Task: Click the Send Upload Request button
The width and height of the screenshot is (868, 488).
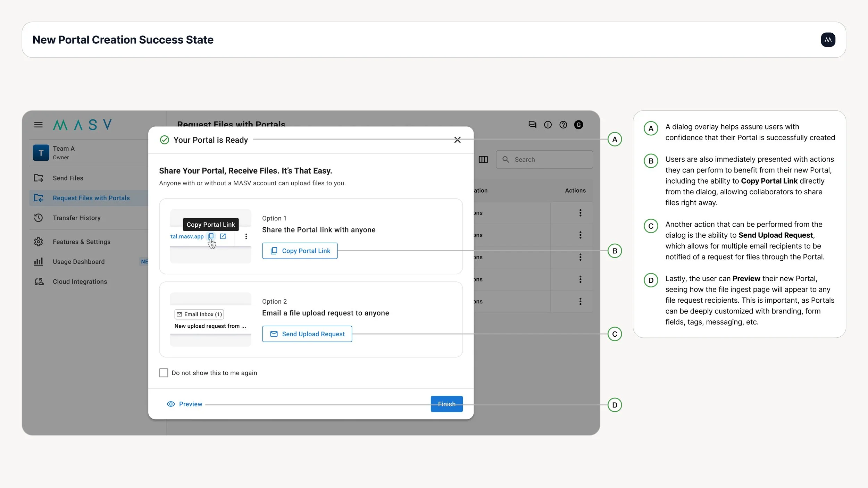Action: tap(307, 334)
